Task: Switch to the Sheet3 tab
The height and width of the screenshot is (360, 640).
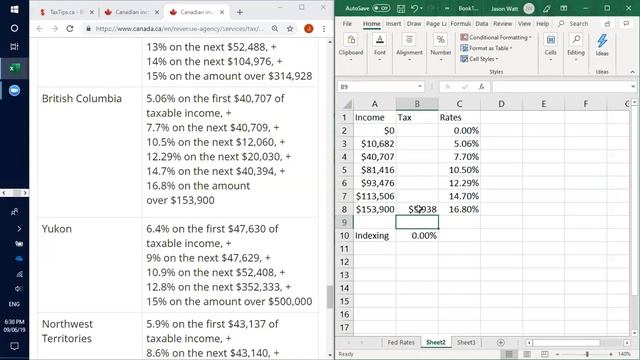Action: (466, 342)
